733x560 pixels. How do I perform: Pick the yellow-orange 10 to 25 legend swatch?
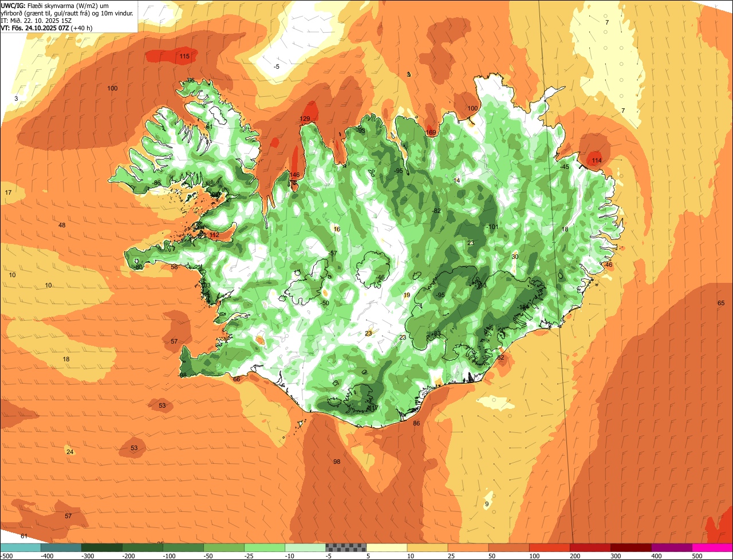[x=427, y=547]
